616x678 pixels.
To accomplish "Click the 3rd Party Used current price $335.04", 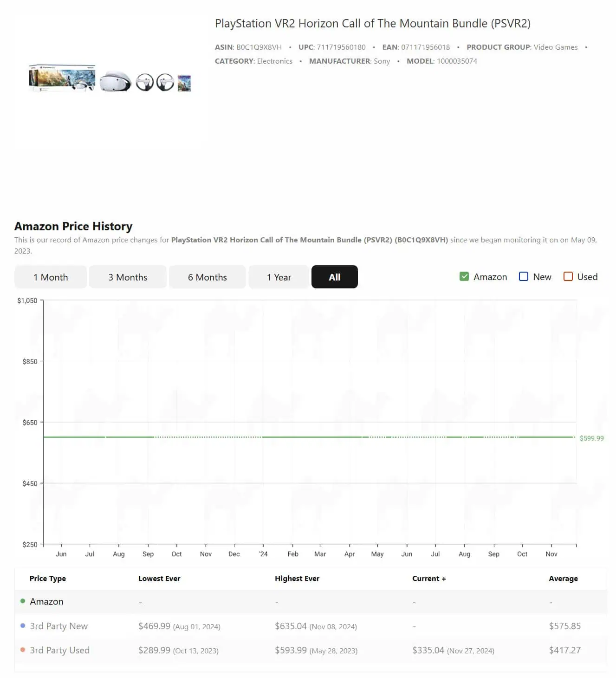I will coord(428,650).
